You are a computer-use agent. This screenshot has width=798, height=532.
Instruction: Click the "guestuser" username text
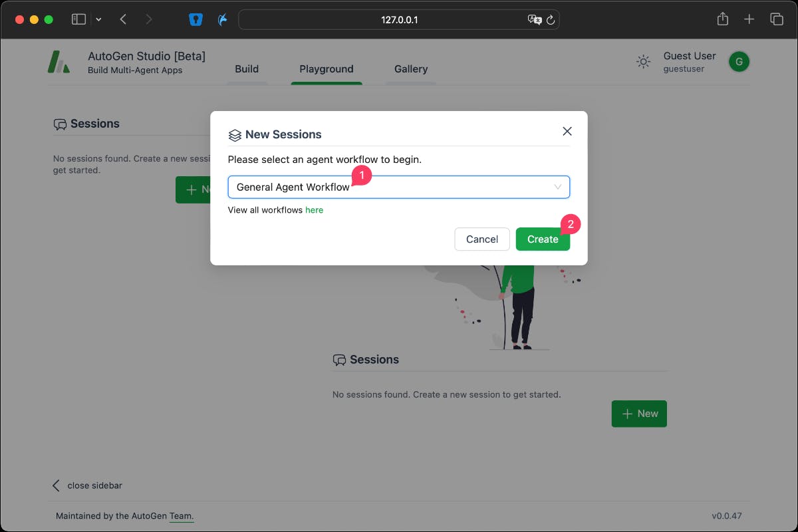click(x=684, y=69)
